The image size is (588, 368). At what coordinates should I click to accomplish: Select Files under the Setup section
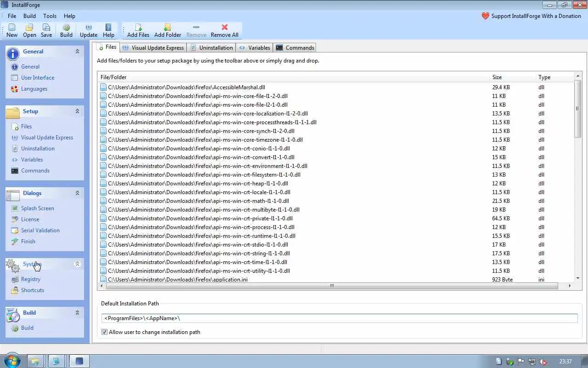coord(26,126)
